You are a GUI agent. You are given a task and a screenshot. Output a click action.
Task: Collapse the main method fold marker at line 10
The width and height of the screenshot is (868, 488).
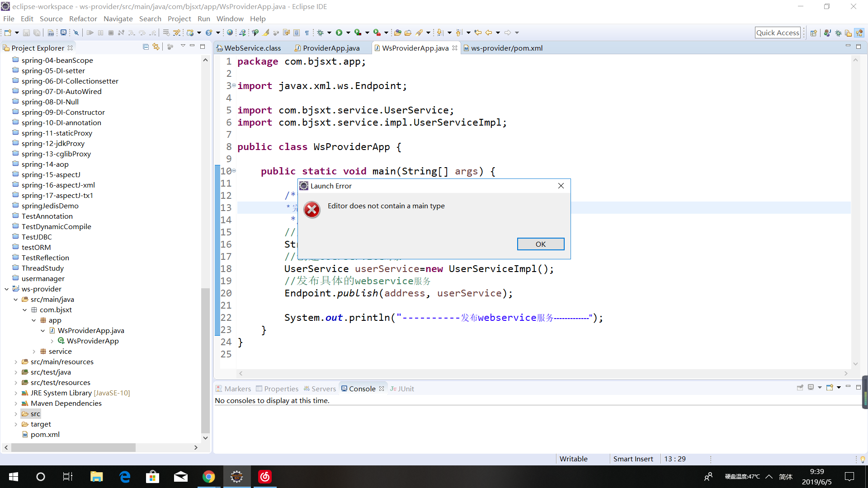[x=234, y=171]
